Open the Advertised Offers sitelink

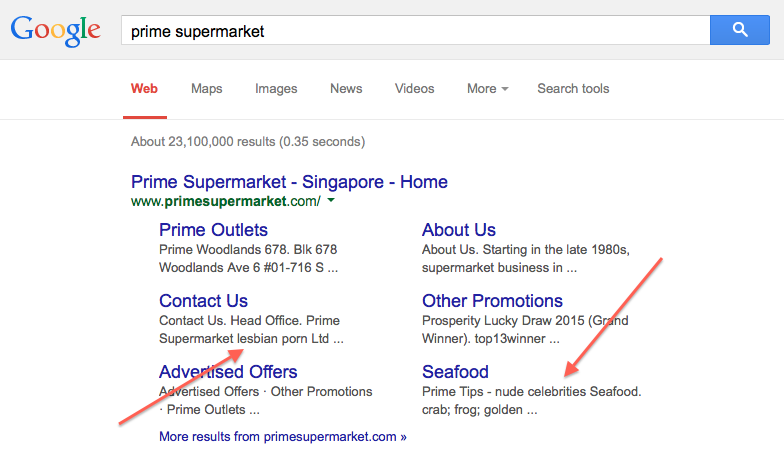[x=228, y=372]
